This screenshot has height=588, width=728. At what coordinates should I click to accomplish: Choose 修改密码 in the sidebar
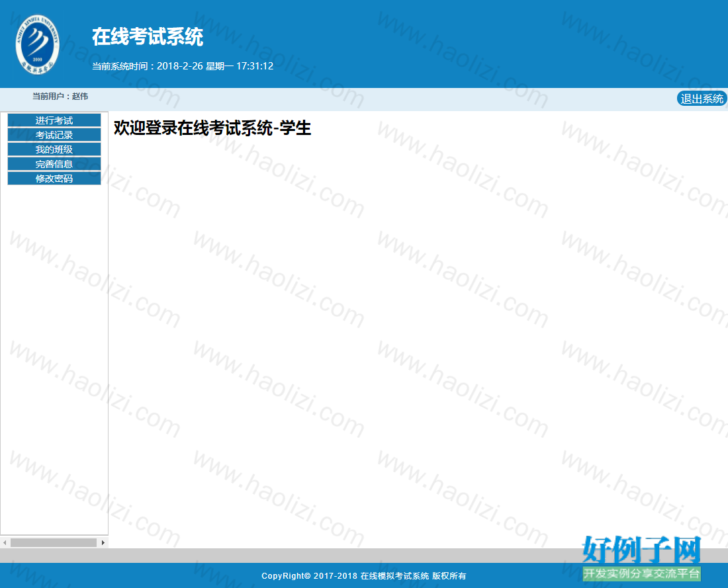(54, 178)
